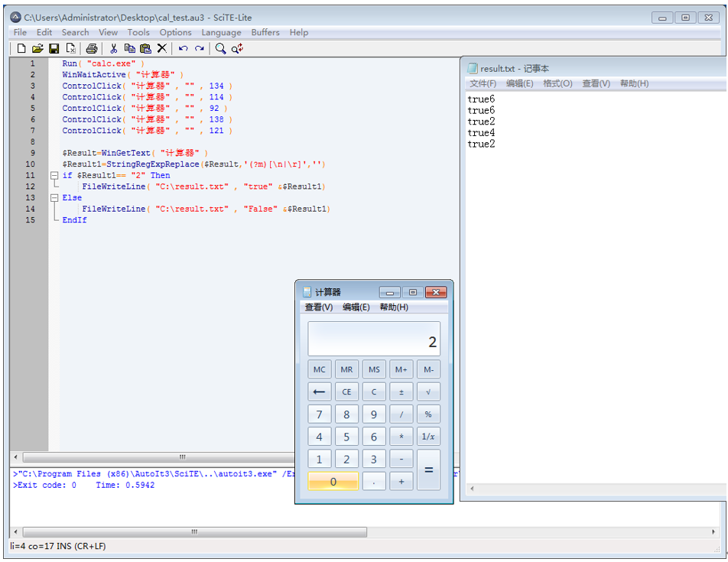Open the Search menu in SciTE
The width and height of the screenshot is (728, 562).
(x=75, y=32)
